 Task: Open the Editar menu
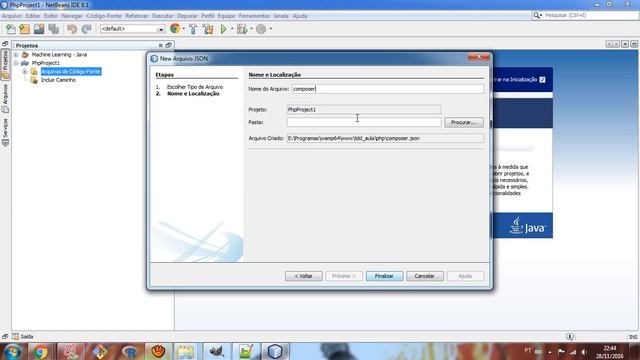pyautogui.click(x=33, y=16)
